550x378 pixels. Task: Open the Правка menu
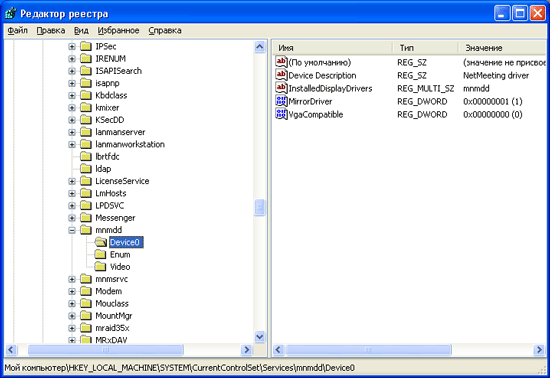(x=51, y=31)
